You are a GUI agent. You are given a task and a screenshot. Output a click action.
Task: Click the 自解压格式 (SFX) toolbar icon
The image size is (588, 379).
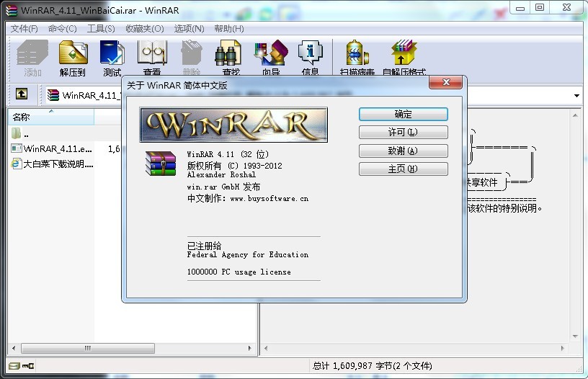click(404, 57)
